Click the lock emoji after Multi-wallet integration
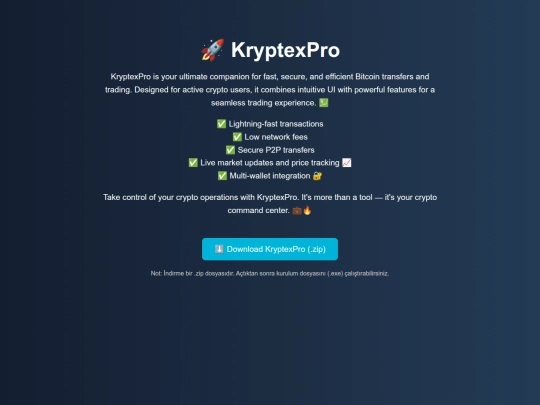540x405 pixels. tap(317, 176)
